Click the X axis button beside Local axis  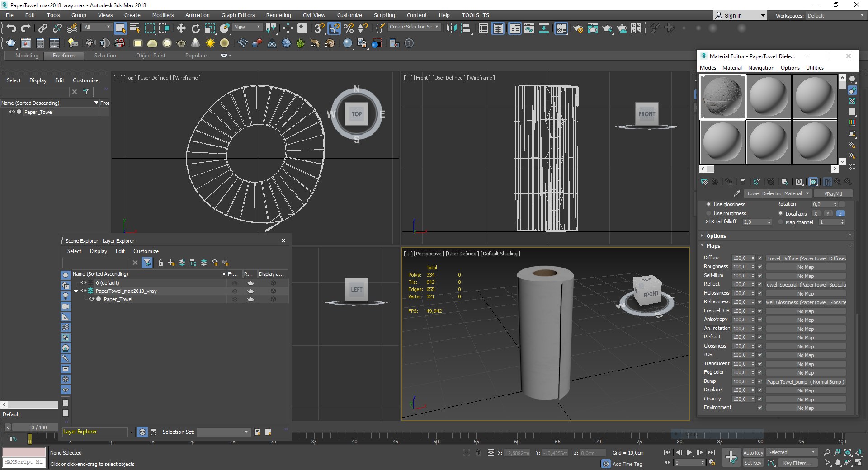816,213
